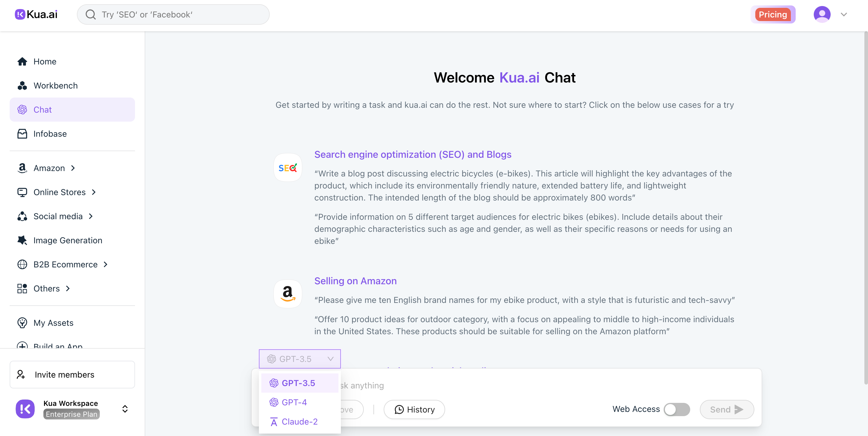Click the B2B Ecommerce globe icon

coord(22,265)
